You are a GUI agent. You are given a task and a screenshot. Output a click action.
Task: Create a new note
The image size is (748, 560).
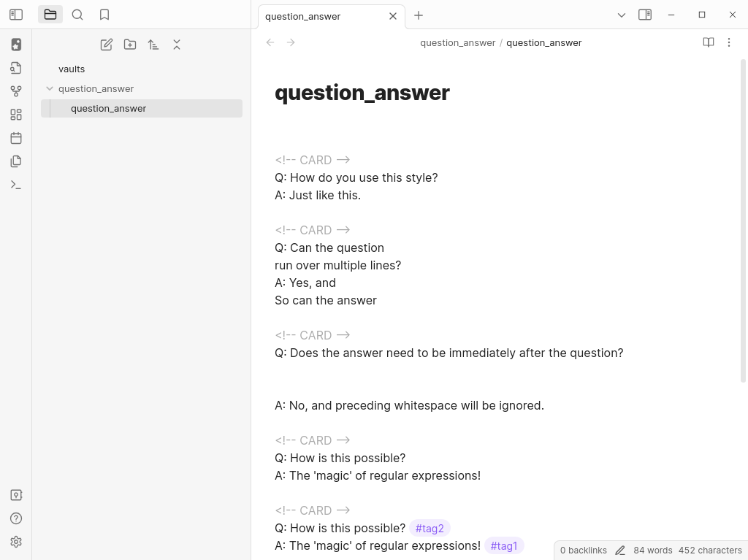click(107, 45)
